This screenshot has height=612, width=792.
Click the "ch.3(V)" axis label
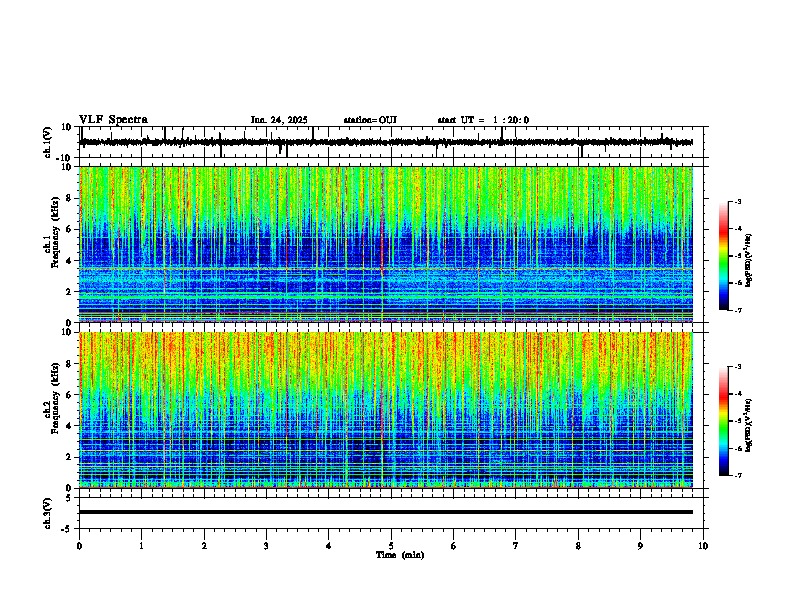point(47,514)
